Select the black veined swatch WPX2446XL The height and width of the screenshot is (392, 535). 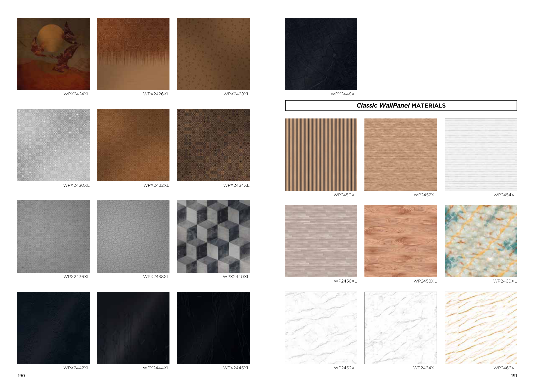213,327
